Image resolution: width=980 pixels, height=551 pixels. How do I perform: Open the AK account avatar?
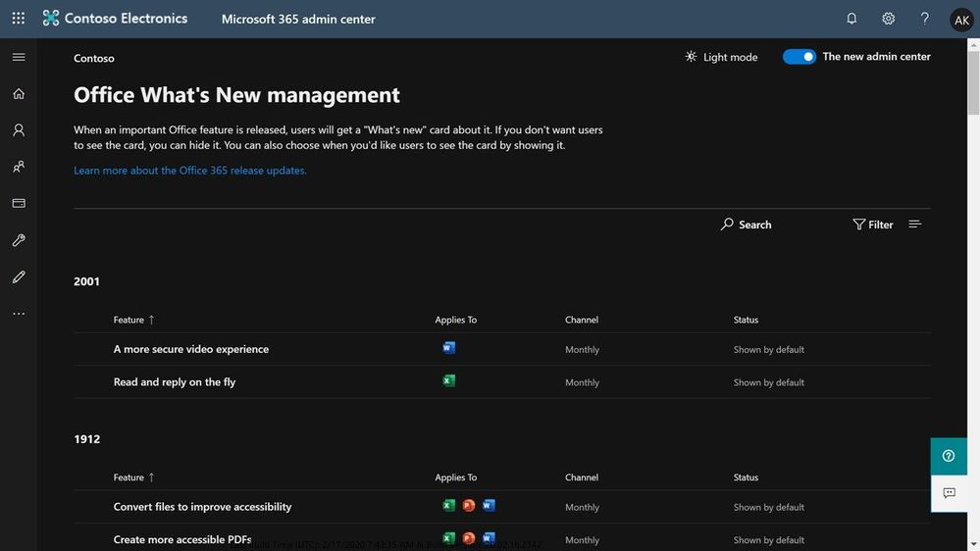[961, 20]
